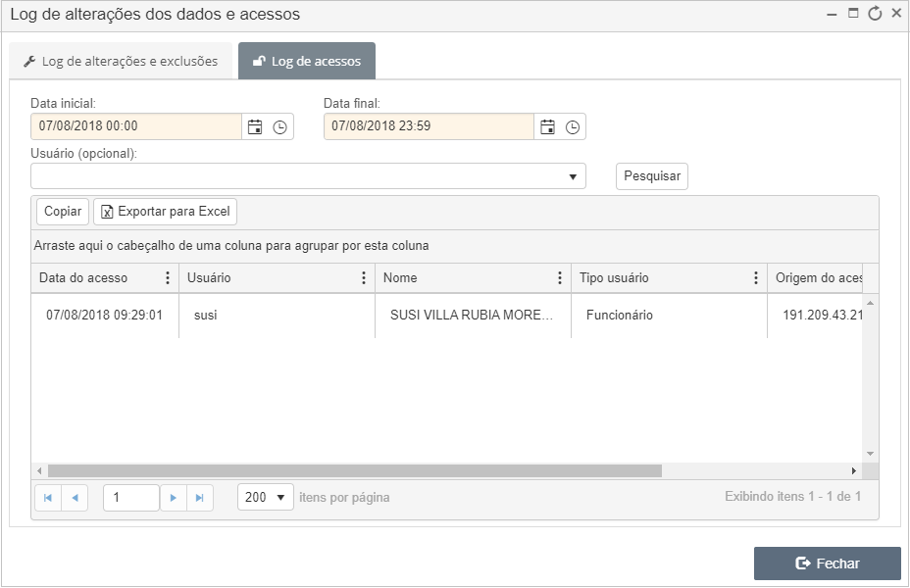This screenshot has width=910, height=588.
Task: Click the Pesquisar button
Action: [652, 176]
